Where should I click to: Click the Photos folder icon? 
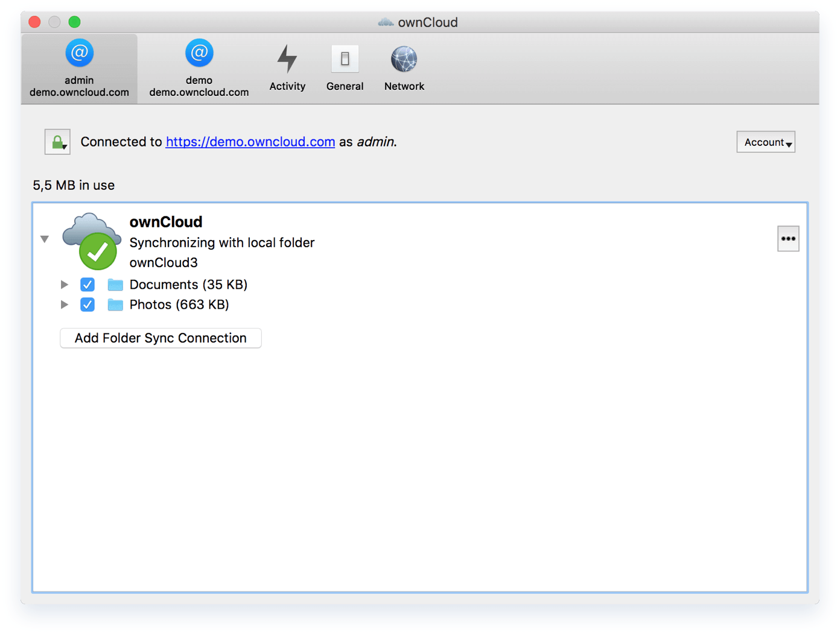[115, 305]
